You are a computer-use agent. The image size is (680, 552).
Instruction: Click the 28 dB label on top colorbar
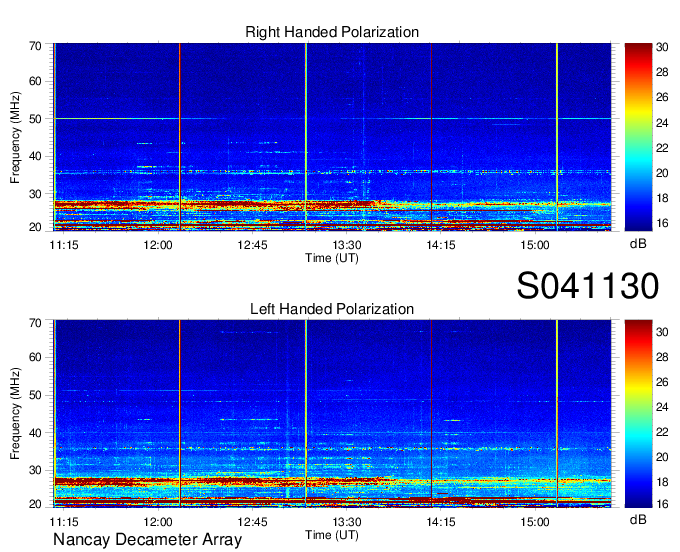662,72
